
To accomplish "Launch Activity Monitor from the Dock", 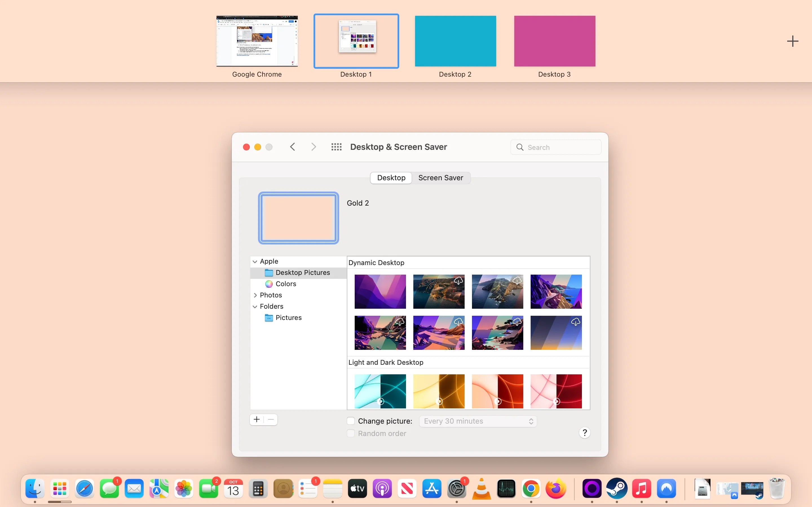I will [507, 489].
